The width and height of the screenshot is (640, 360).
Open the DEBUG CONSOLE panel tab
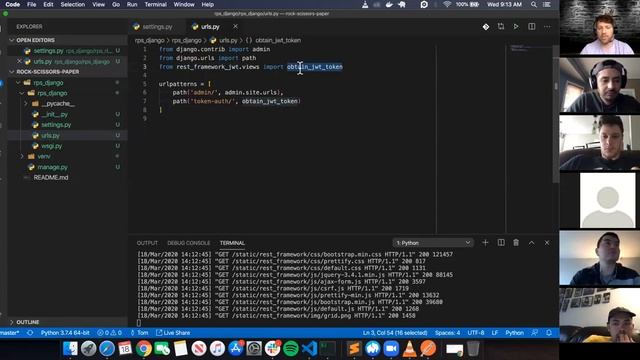pos(189,243)
